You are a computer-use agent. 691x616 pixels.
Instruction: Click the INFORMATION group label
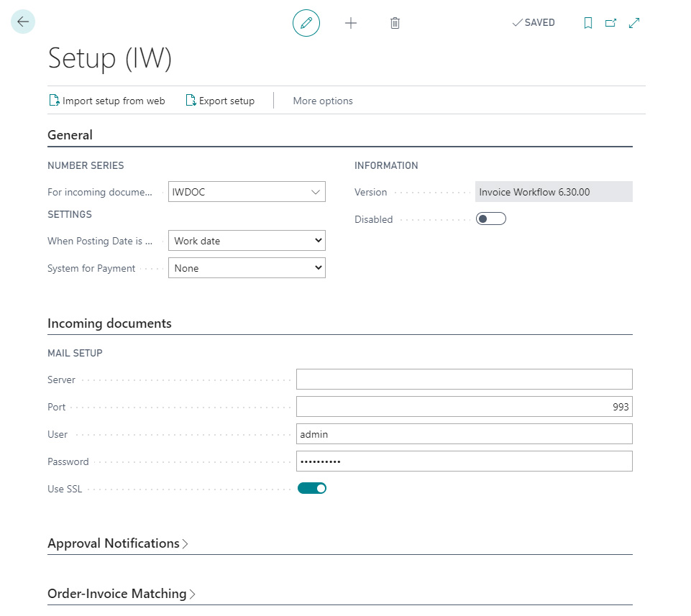tap(386, 165)
